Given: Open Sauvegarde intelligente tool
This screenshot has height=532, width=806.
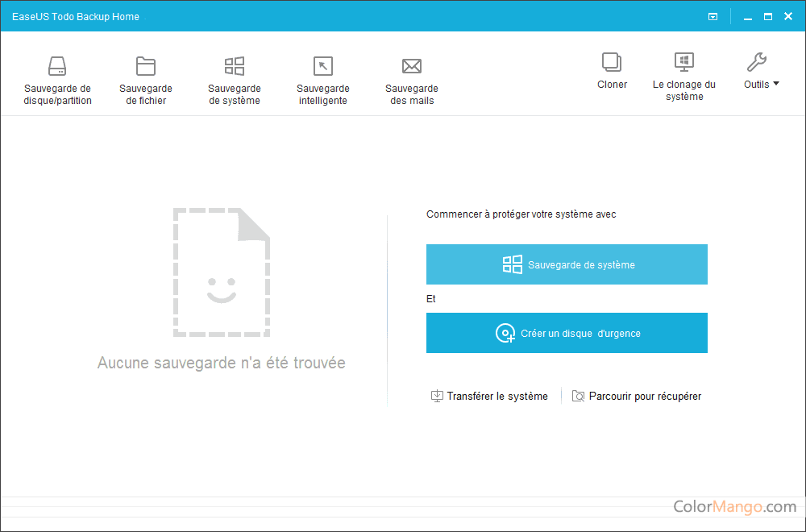Looking at the screenshot, I should point(323,80).
